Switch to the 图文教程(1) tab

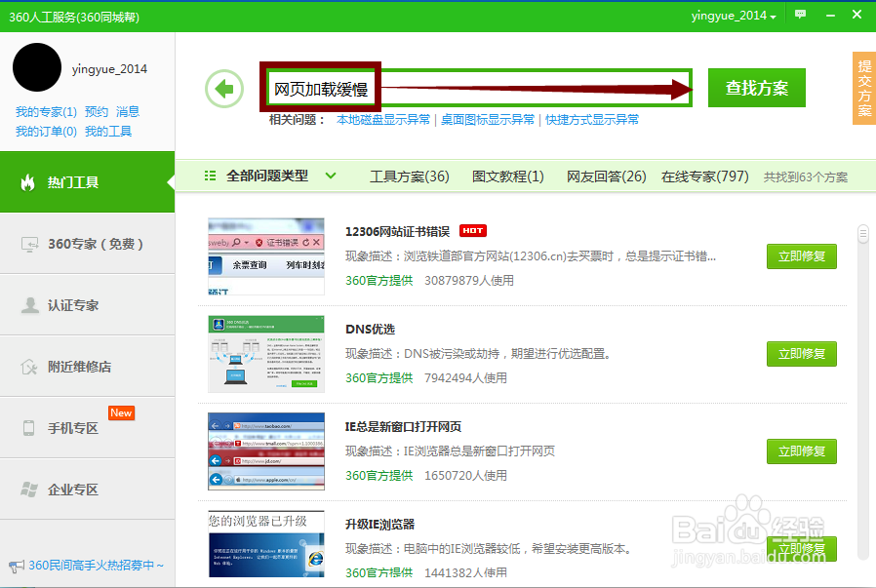pos(508,176)
